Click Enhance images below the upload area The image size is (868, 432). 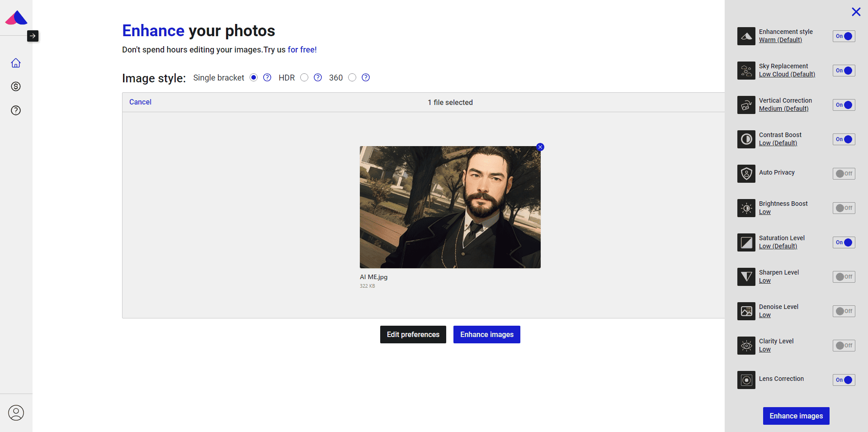coord(487,334)
